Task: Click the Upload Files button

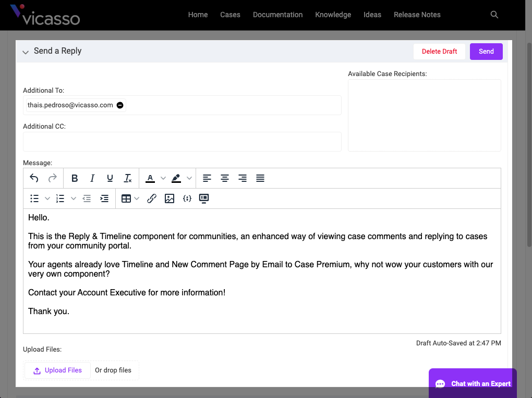Action: click(58, 370)
